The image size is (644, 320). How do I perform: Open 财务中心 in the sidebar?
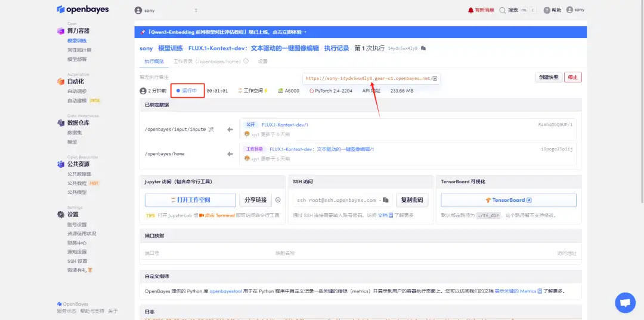tap(77, 242)
